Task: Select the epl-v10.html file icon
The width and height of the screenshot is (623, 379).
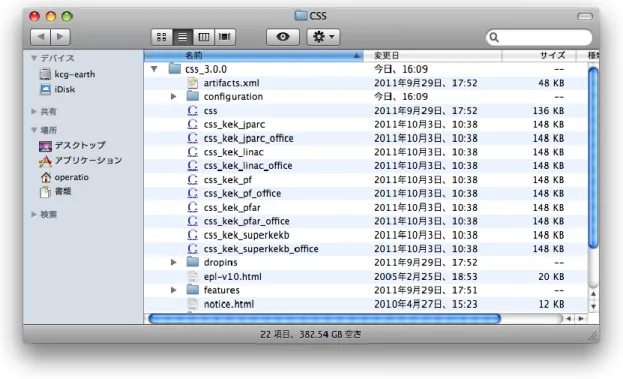Action: click(193, 277)
